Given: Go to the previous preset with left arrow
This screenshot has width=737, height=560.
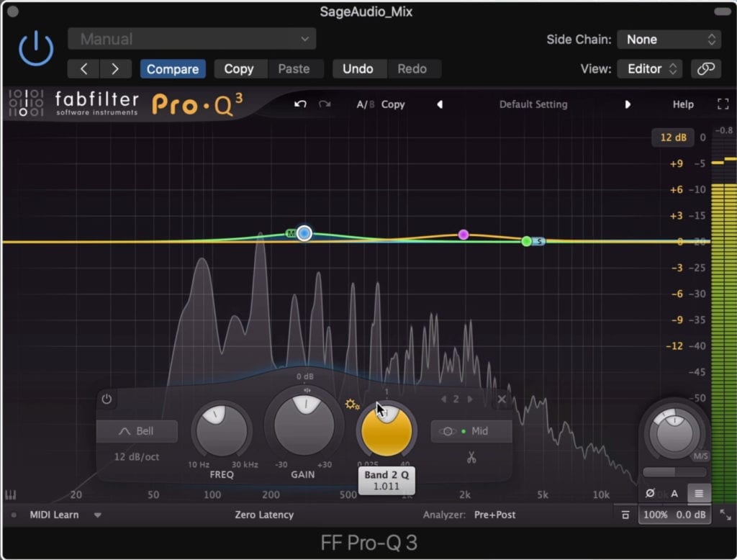Looking at the screenshot, I should click(x=83, y=69).
